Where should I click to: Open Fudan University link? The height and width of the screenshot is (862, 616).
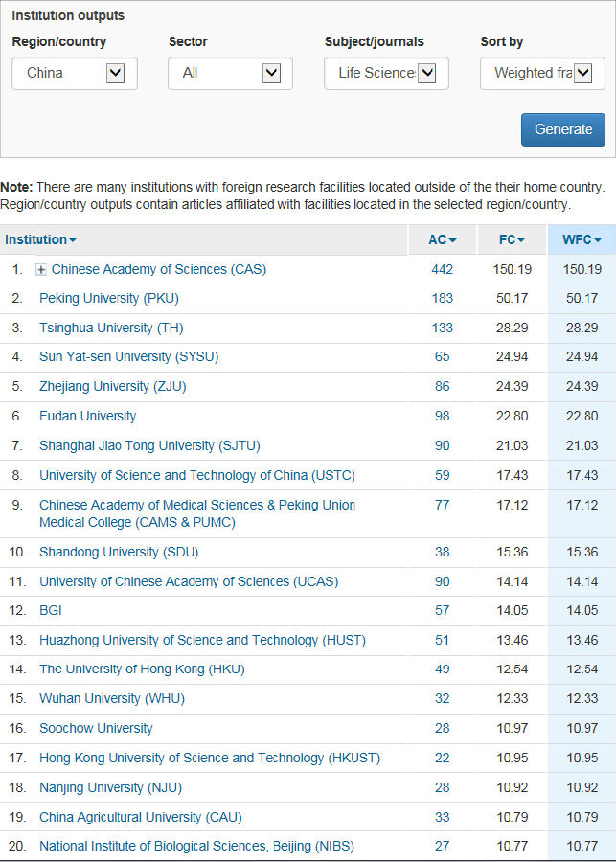(x=87, y=417)
